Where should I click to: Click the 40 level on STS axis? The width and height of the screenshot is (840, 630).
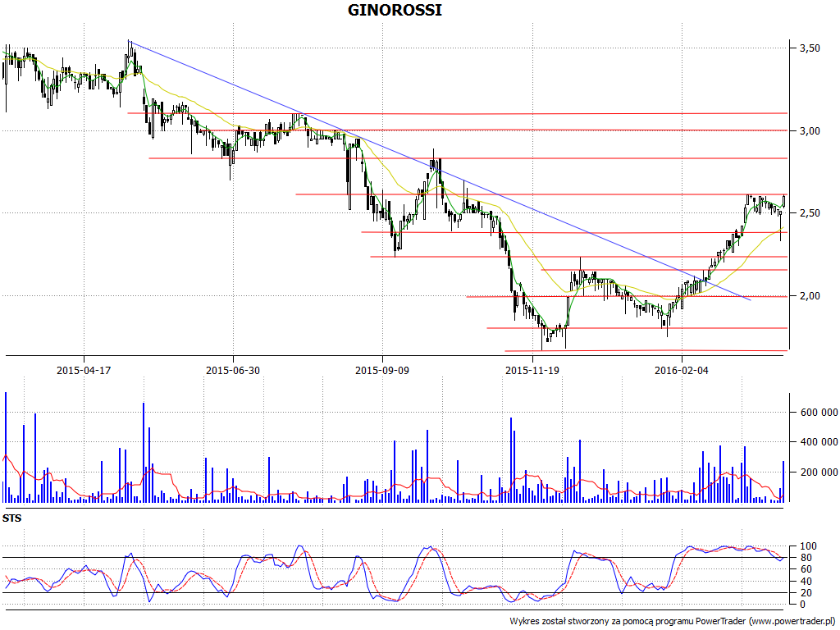[x=806, y=582]
